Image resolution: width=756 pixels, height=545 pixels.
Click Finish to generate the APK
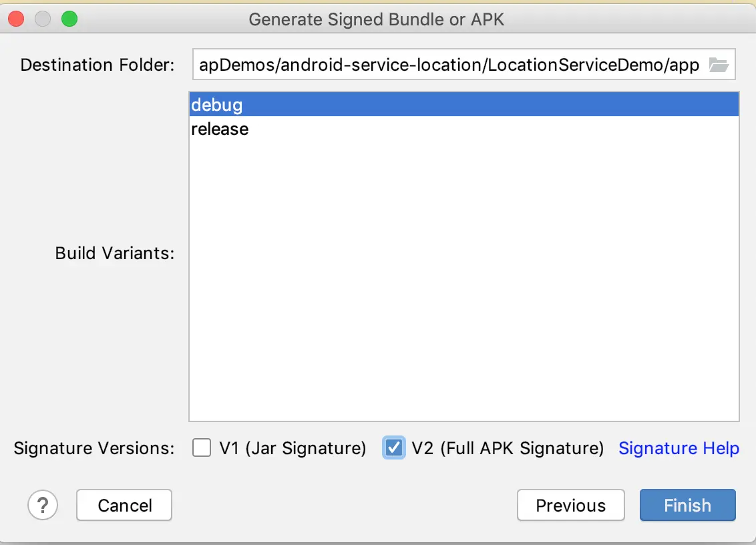coord(687,506)
